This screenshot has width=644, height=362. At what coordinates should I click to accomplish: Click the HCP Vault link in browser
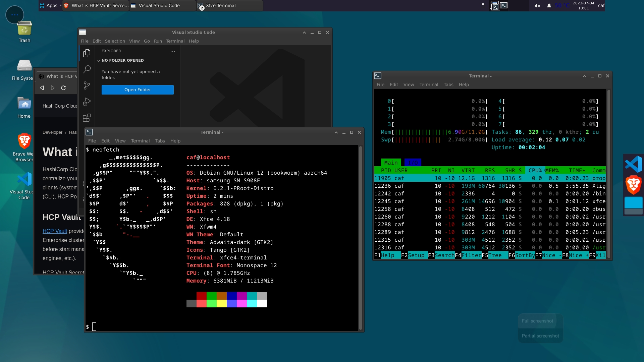[x=55, y=231]
